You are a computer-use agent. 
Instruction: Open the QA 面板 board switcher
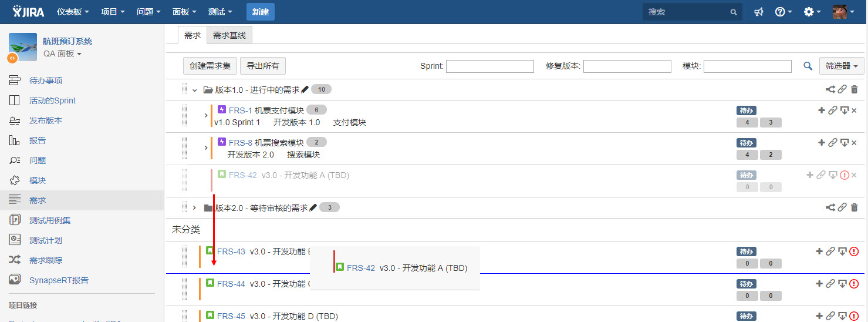point(62,53)
